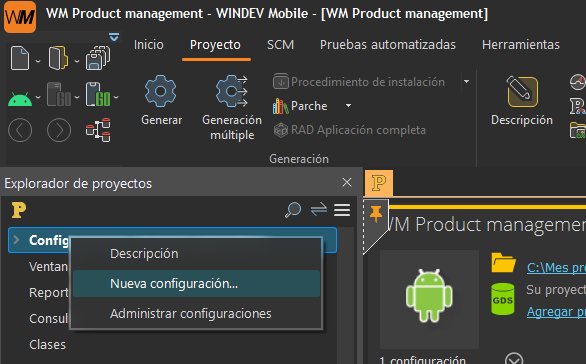
Task: Select the Ventan tree item
Action: tap(49, 266)
